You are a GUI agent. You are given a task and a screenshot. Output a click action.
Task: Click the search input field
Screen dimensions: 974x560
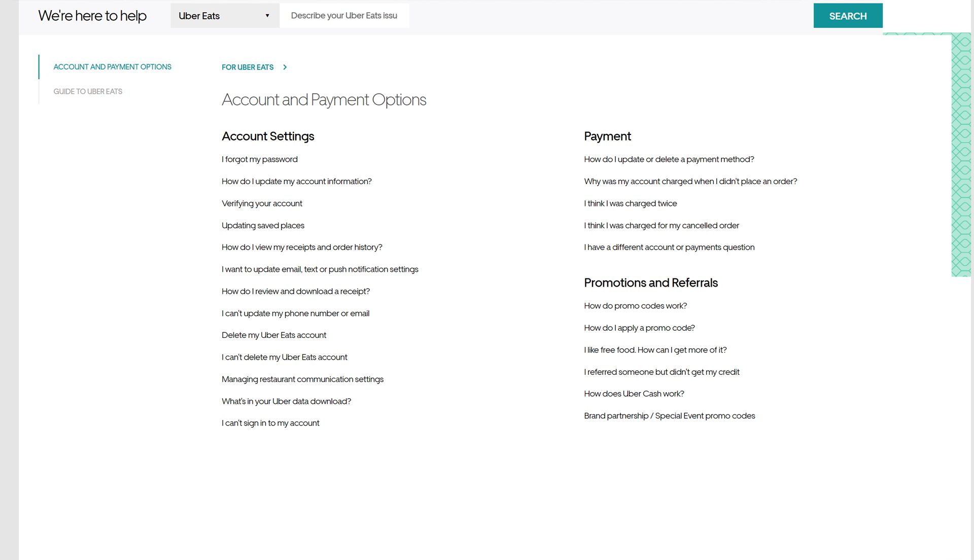pyautogui.click(x=344, y=15)
